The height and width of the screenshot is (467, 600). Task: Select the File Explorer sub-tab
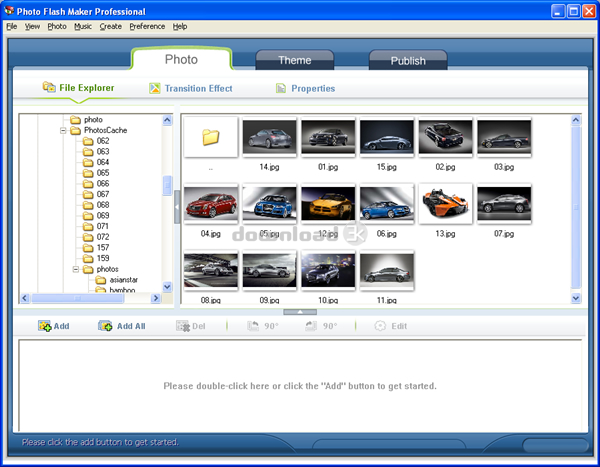[78, 88]
